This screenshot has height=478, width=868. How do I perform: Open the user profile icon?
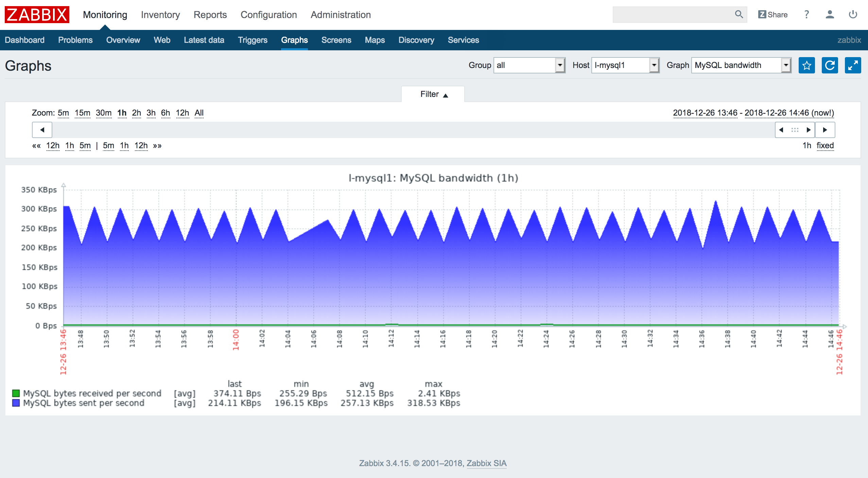coord(830,15)
